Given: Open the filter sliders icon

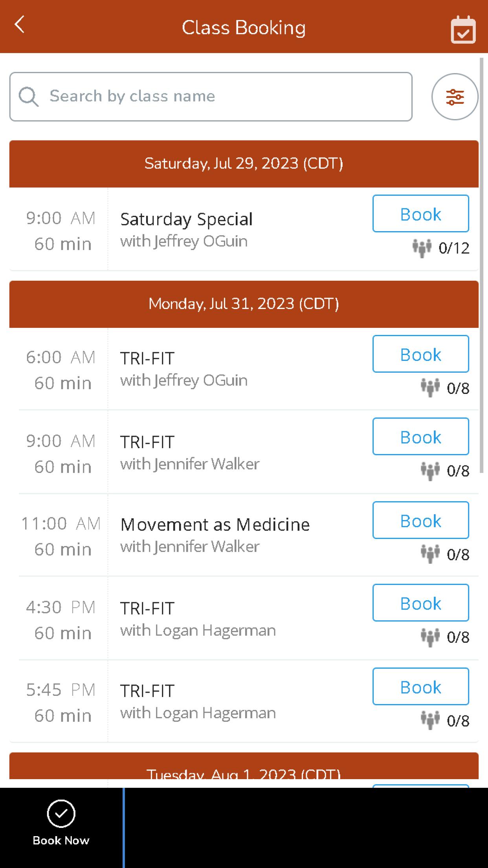Looking at the screenshot, I should 455,97.
